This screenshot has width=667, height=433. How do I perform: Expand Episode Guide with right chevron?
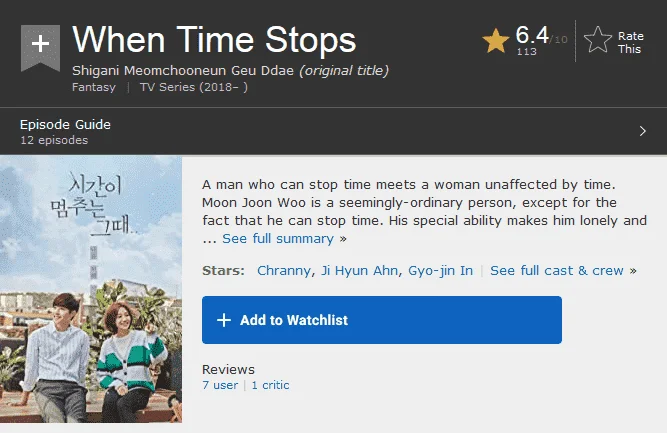pyautogui.click(x=643, y=131)
